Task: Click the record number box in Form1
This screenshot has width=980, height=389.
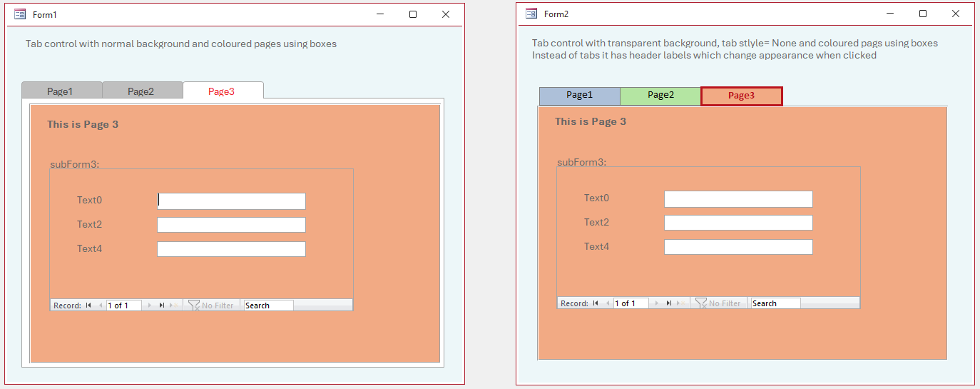Action: point(123,305)
